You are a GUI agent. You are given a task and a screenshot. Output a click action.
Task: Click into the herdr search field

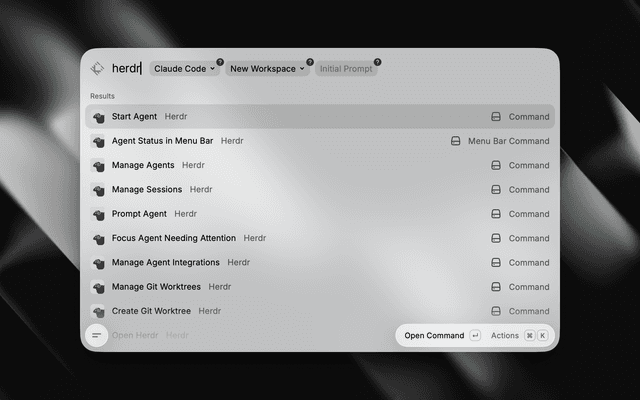point(127,68)
